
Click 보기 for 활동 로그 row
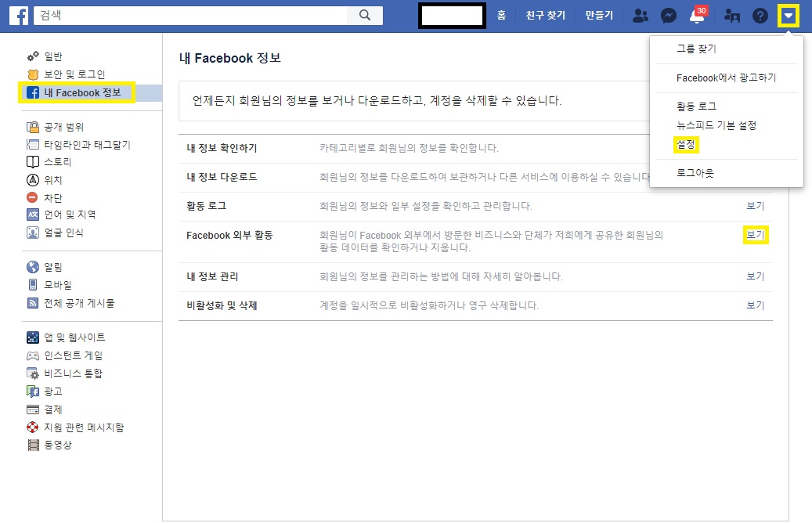[755, 206]
